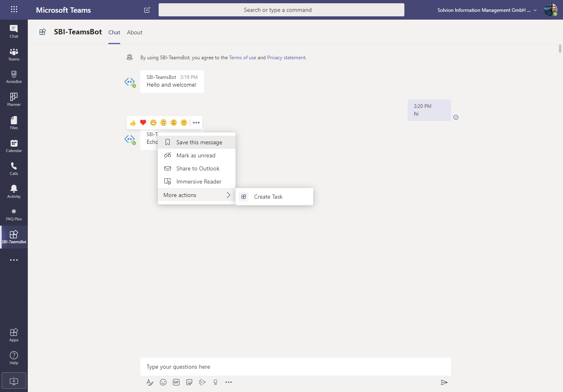Screen dimensions: 563x392
Task: Choose Mark as unread
Action: 197,155
